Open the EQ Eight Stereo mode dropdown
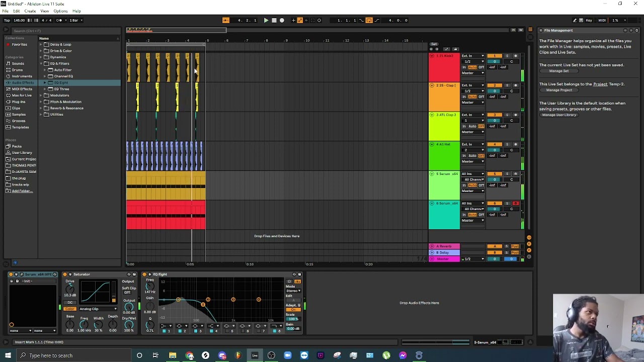644x362 pixels. [x=293, y=291]
